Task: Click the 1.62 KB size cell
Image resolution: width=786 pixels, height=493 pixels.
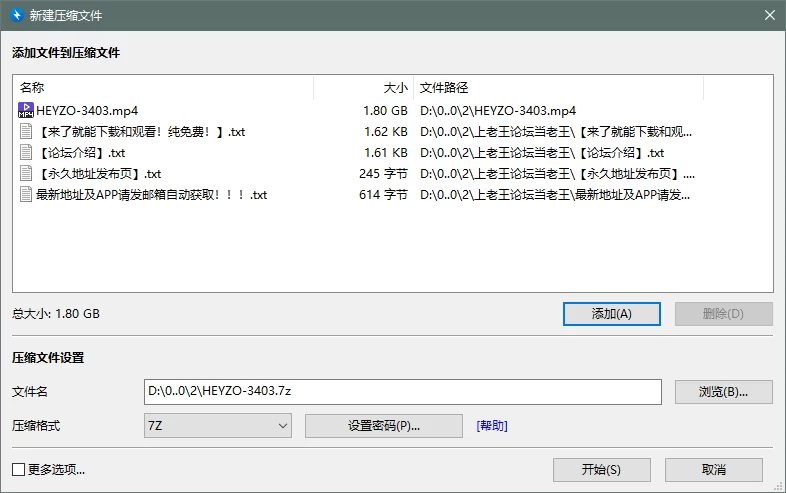Action: (385, 131)
